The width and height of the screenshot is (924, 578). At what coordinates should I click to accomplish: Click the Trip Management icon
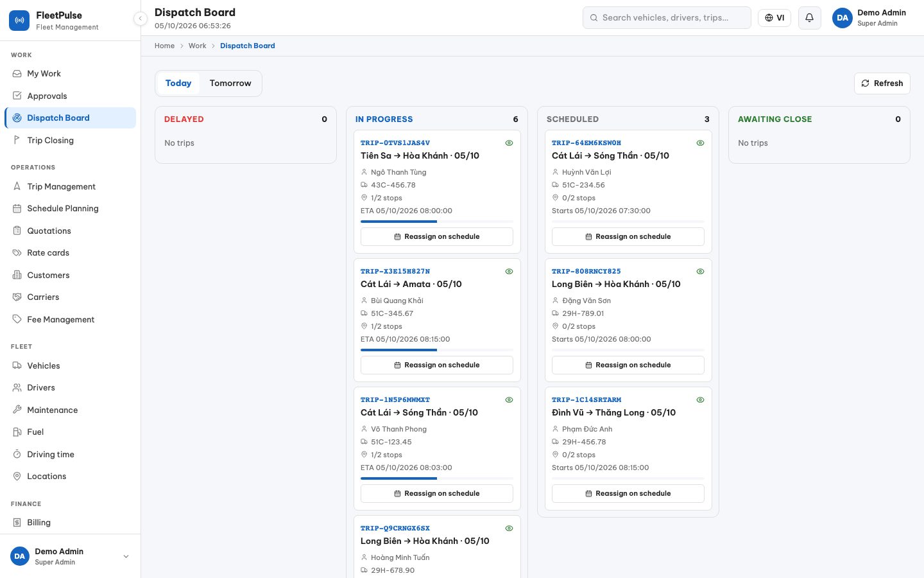tap(17, 186)
